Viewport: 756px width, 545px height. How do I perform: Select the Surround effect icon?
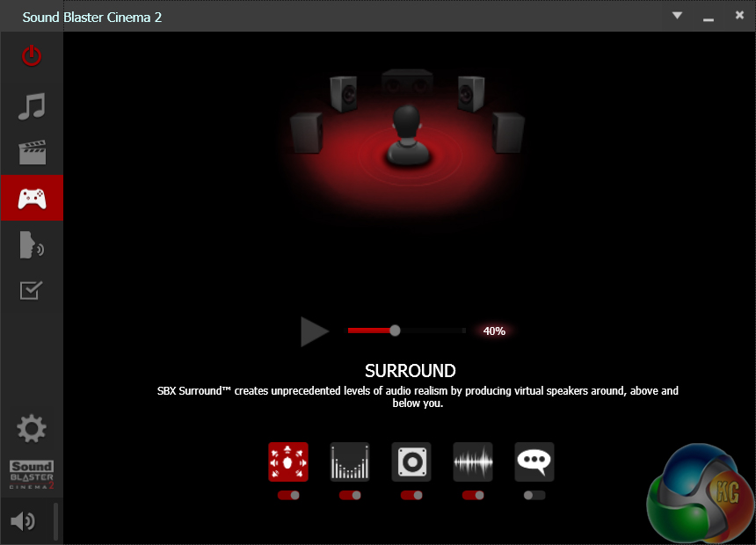click(x=288, y=461)
